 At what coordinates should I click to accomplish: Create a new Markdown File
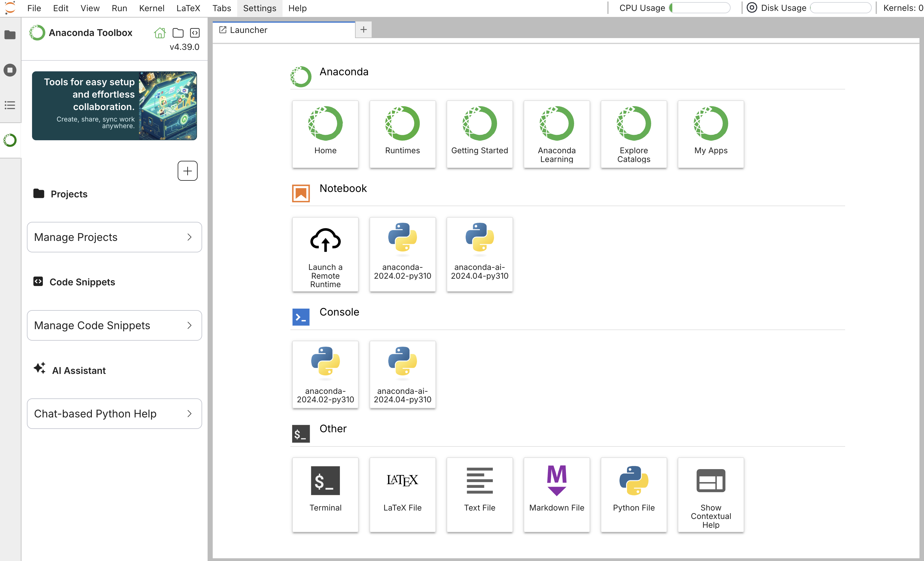[x=557, y=495]
